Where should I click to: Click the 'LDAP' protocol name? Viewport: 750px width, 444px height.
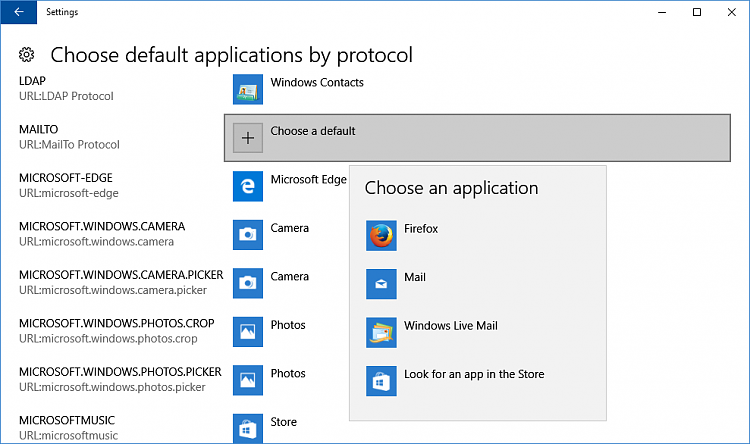(33, 81)
